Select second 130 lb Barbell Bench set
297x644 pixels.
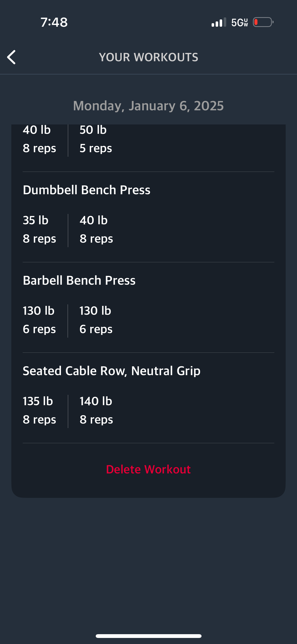point(96,320)
